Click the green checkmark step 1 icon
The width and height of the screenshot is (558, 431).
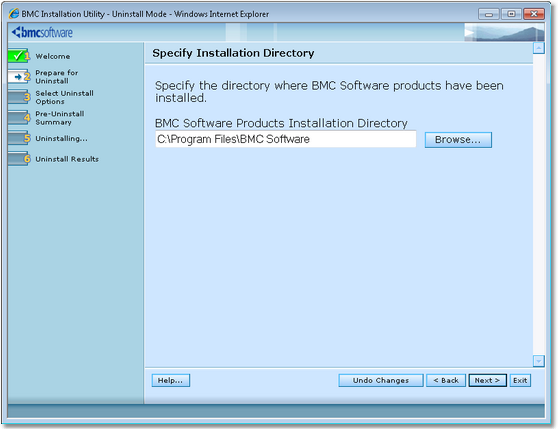(19, 56)
